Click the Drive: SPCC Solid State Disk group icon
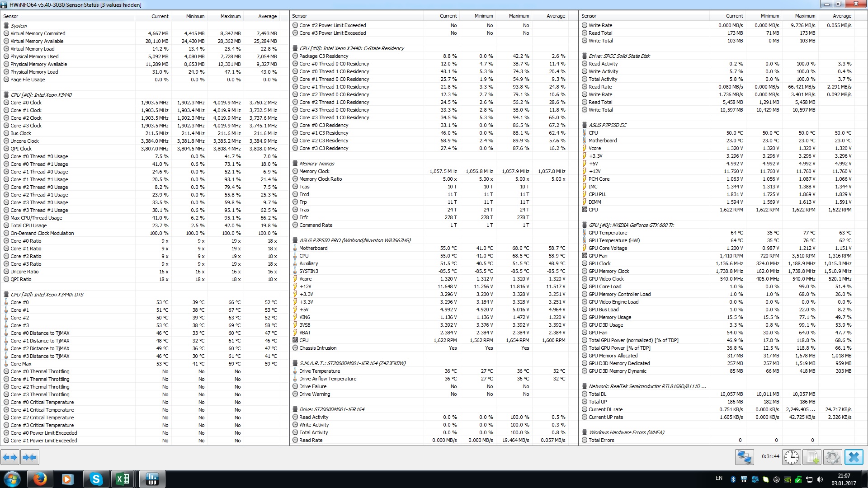The image size is (868, 488). coord(585,56)
